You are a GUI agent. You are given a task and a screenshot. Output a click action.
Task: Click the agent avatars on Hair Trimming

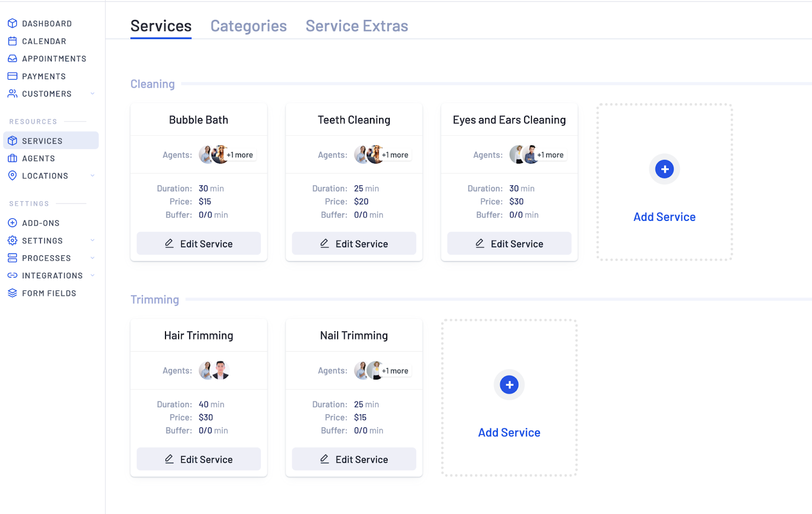pyautogui.click(x=214, y=371)
